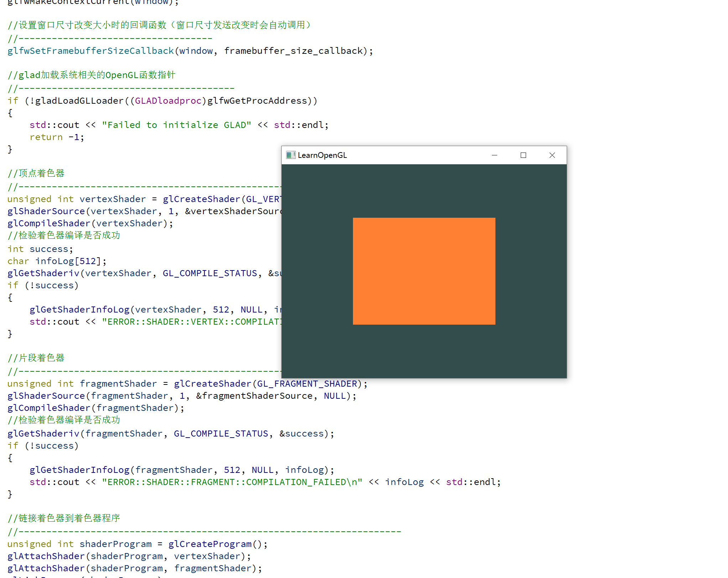Click "Failed to initialize GLAD" string
728x578 pixels.
pyautogui.click(x=177, y=125)
